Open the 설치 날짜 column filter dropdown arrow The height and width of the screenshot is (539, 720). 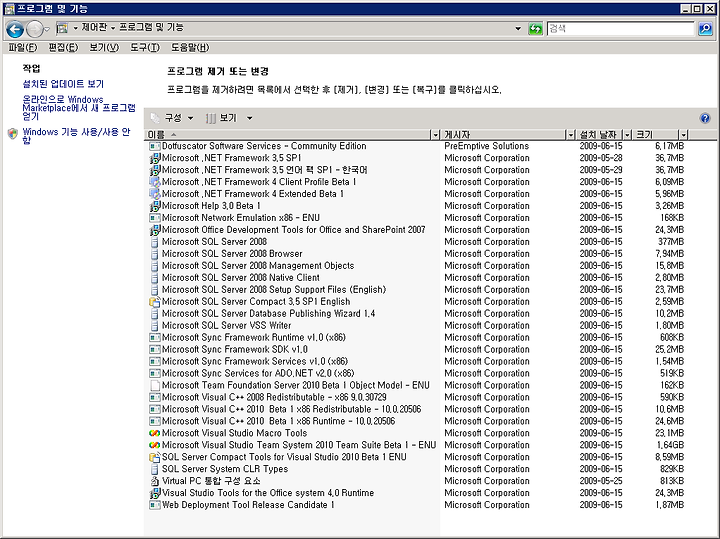click(627, 135)
